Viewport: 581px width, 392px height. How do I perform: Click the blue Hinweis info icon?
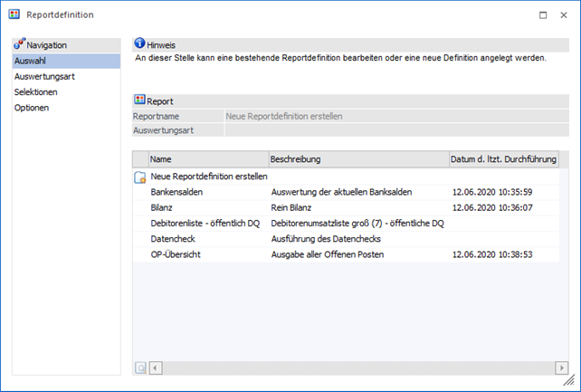click(x=139, y=44)
